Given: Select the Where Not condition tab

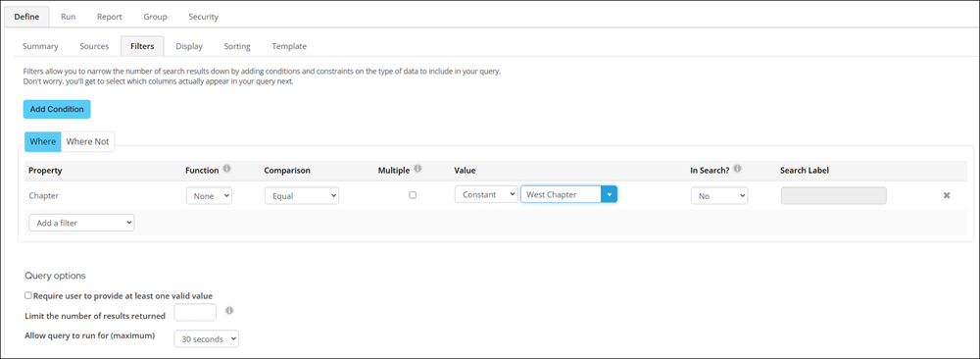Looking at the screenshot, I should tap(87, 141).
